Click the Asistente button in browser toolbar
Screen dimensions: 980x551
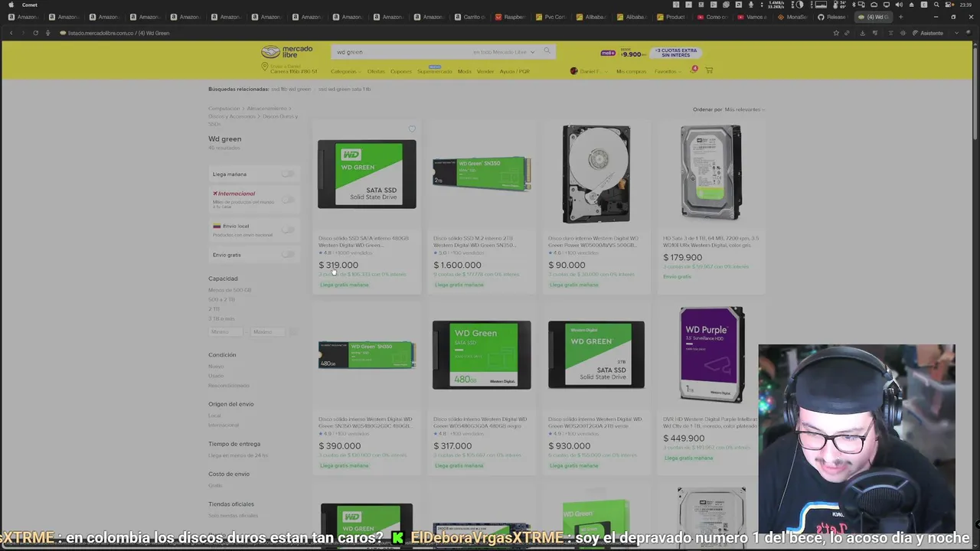click(x=929, y=33)
